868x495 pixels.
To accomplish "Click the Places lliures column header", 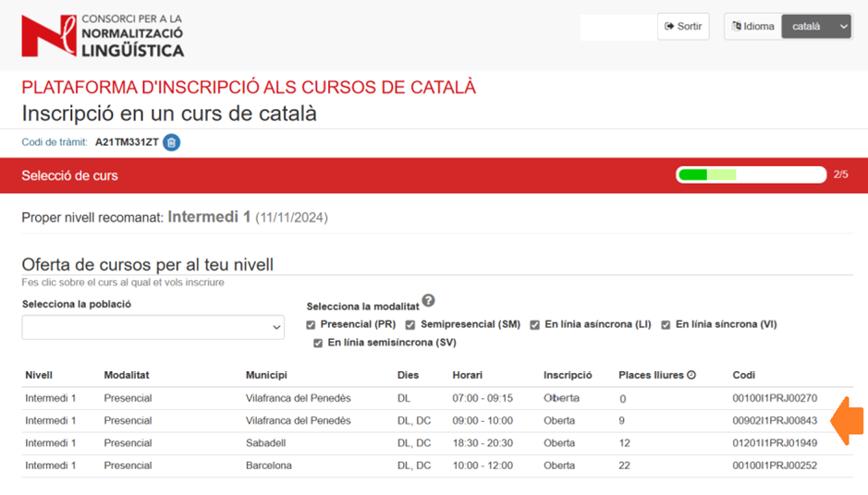I will (x=651, y=376).
